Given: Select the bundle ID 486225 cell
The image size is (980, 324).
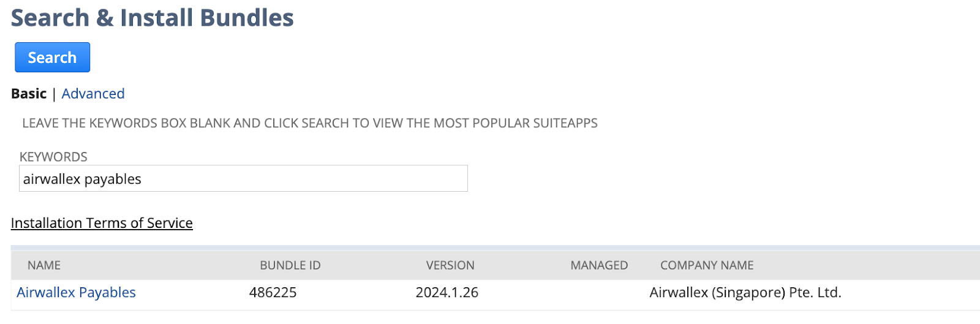Looking at the screenshot, I should [273, 293].
